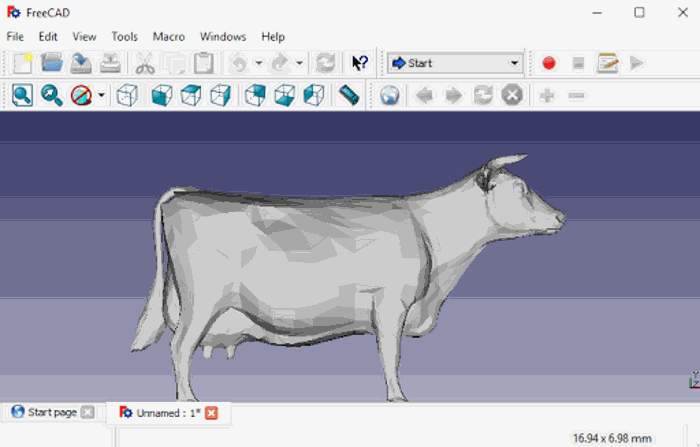The width and height of the screenshot is (700, 447).
Task: Open web browser globe icon
Action: coord(390,95)
